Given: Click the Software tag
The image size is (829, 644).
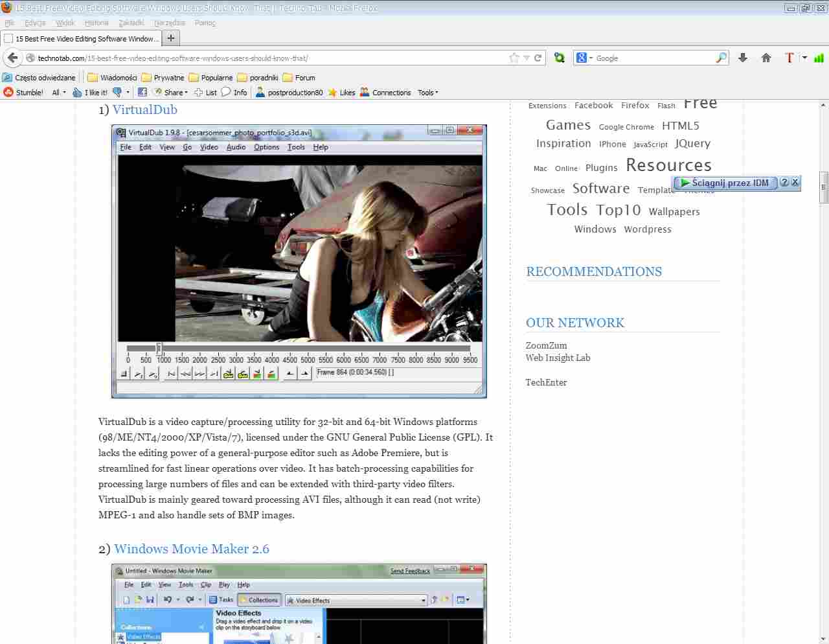Looking at the screenshot, I should point(601,189).
